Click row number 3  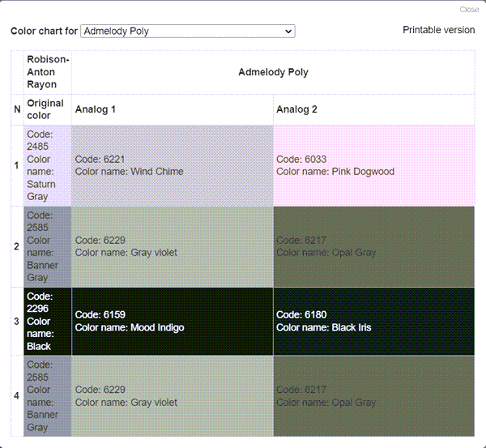click(x=17, y=321)
